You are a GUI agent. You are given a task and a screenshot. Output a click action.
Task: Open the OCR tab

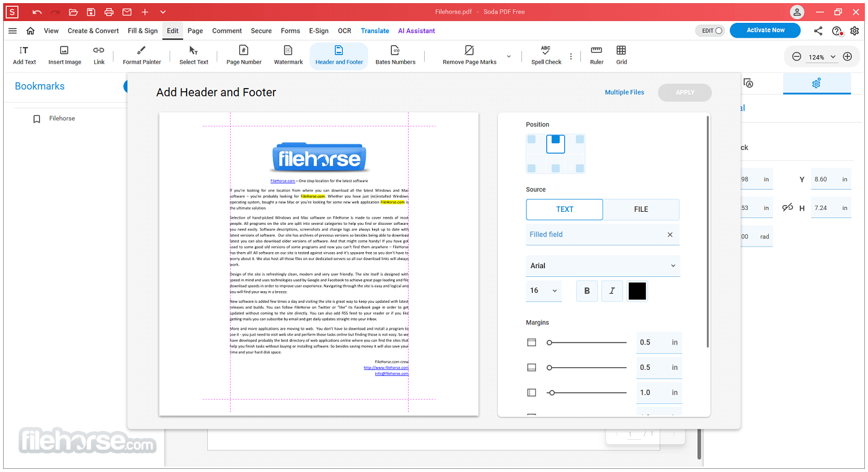pos(345,31)
